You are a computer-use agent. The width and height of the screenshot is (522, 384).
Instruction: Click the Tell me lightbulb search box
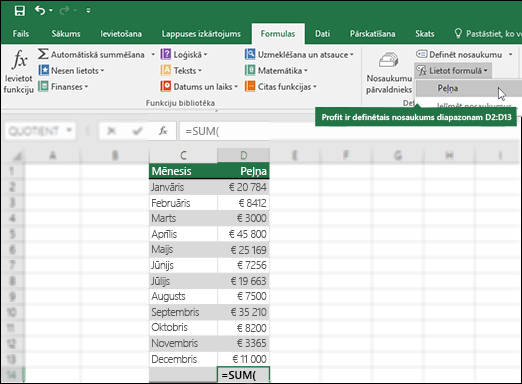[487, 34]
